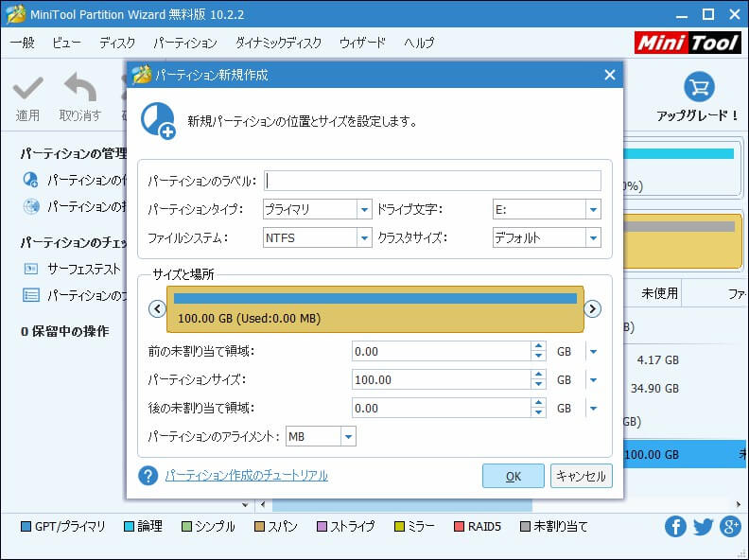The image size is (749, 560).
Task: Click the partition properties list icon in the sidebar
Action: tap(31, 295)
